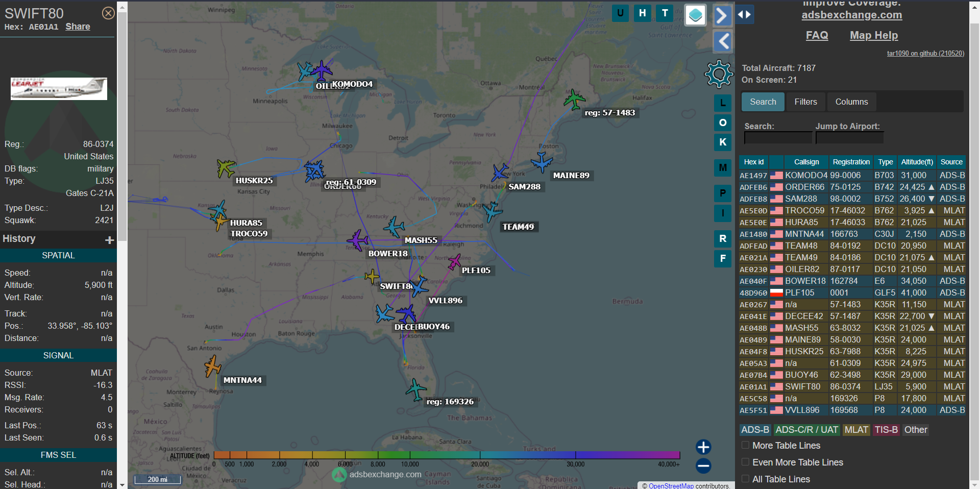Screen dimensions: 980x489
Task: Toggle the P map button
Action: (723, 193)
